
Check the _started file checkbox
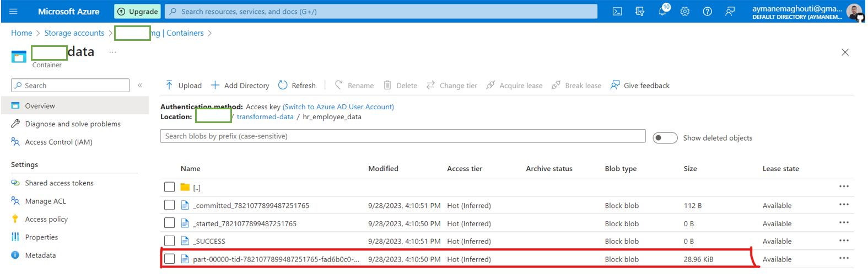pyautogui.click(x=170, y=223)
